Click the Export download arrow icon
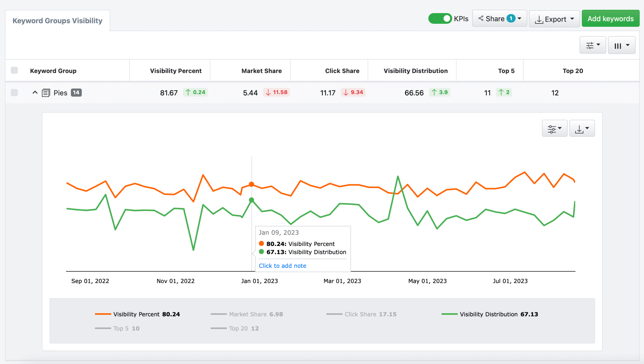The image size is (644, 364). [x=539, y=19]
